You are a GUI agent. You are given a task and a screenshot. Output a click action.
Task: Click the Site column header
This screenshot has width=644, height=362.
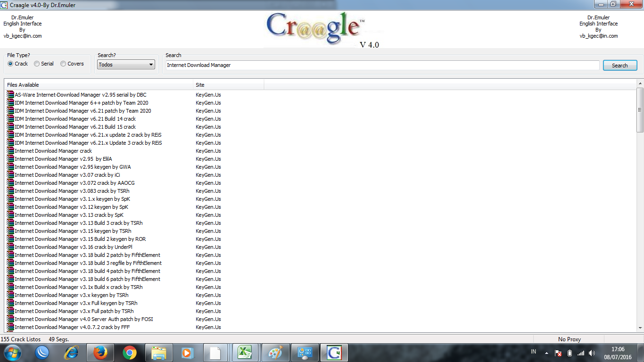click(229, 85)
